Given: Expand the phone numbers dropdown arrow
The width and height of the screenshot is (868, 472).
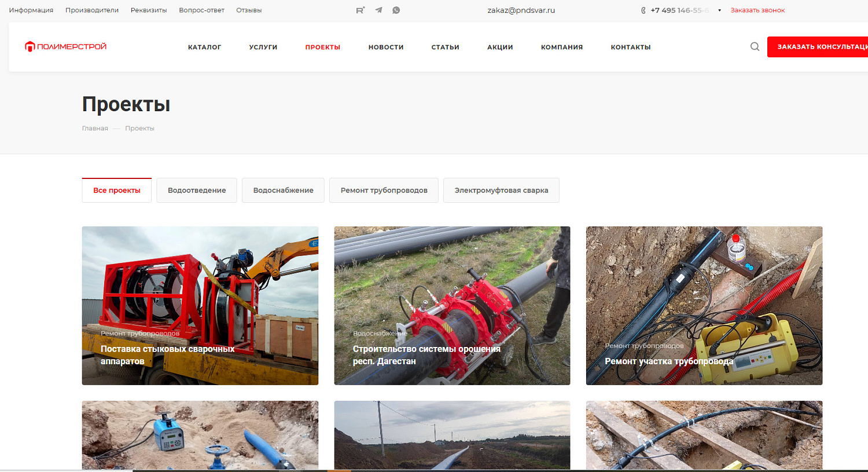Looking at the screenshot, I should point(719,10).
